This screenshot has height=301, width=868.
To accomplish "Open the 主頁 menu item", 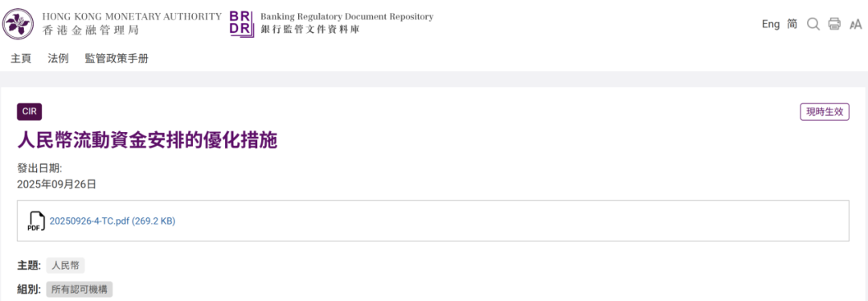I will click(x=21, y=58).
